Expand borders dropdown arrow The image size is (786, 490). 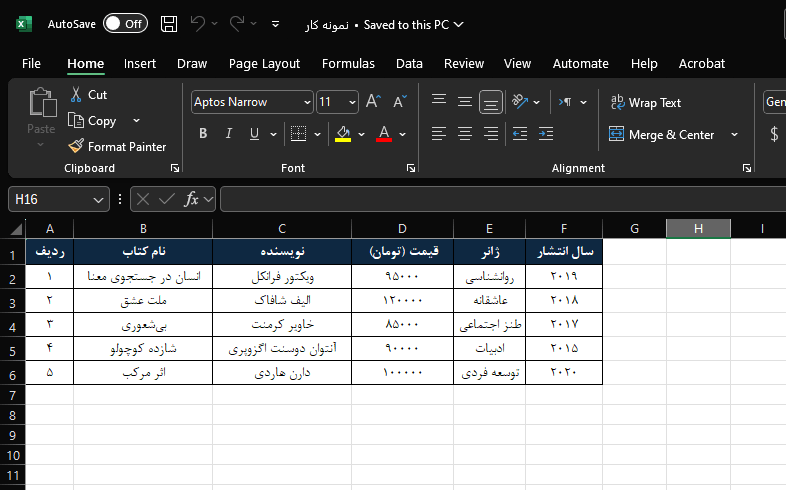click(317, 134)
